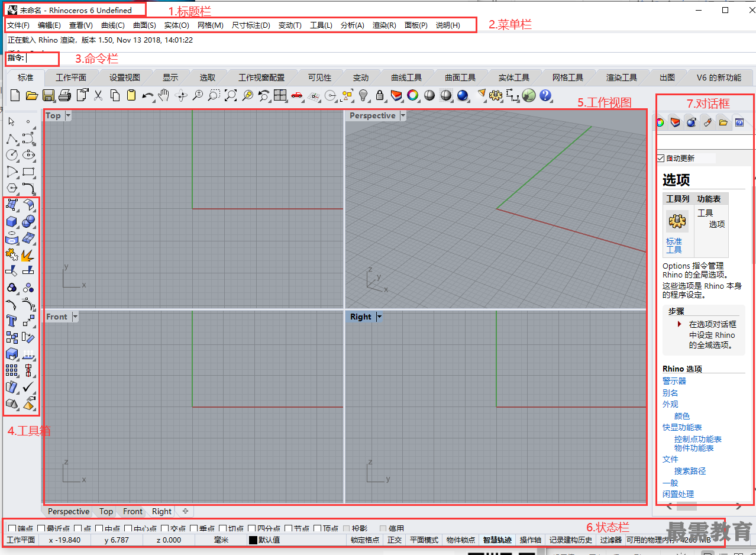Viewport: 756px width, 555px height.
Task: Select the Circle tool in toolbox
Action: click(x=11, y=155)
